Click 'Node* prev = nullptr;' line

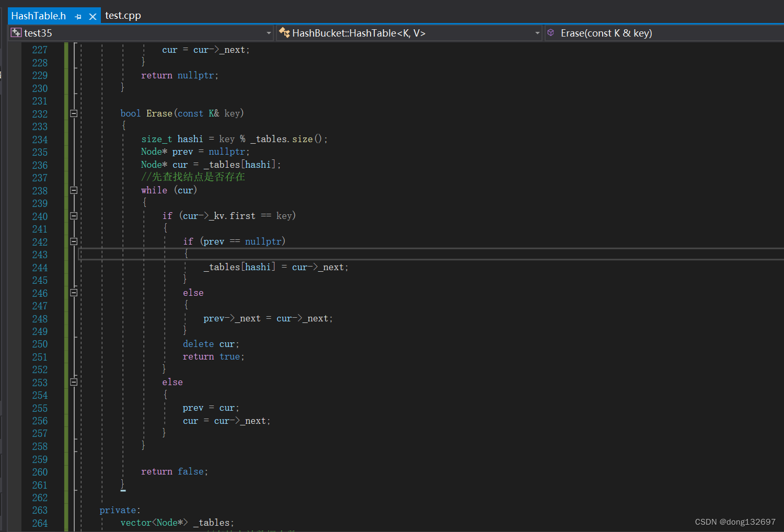195,152
